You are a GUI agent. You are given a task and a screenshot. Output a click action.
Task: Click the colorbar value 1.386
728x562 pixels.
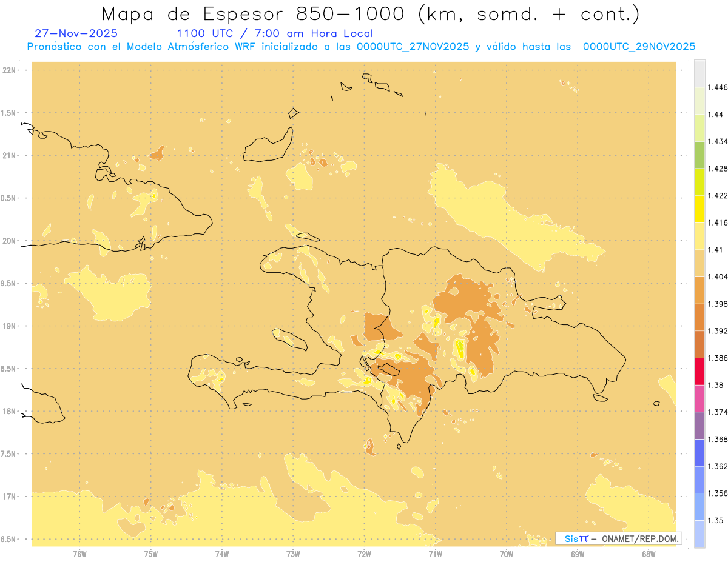[x=718, y=358]
